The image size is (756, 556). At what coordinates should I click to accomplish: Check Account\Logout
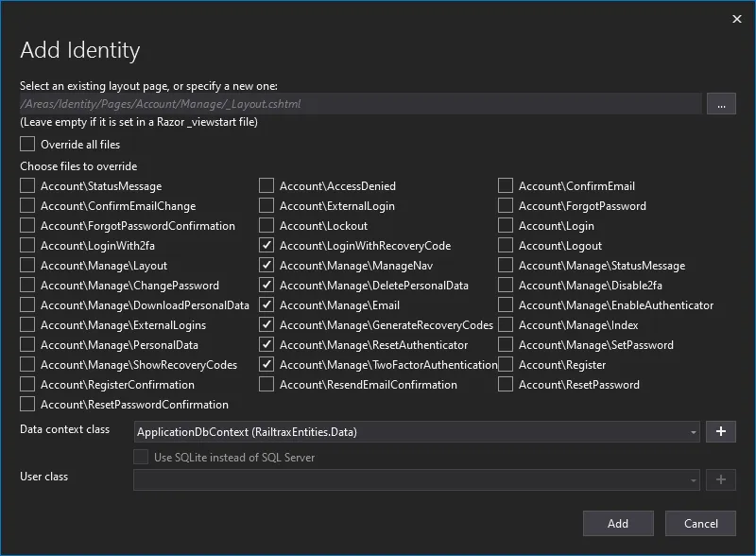pyautogui.click(x=506, y=245)
